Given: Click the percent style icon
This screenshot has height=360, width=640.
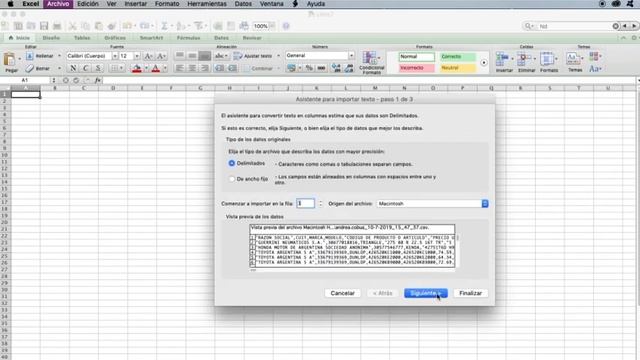Looking at the screenshot, I should coord(309,68).
